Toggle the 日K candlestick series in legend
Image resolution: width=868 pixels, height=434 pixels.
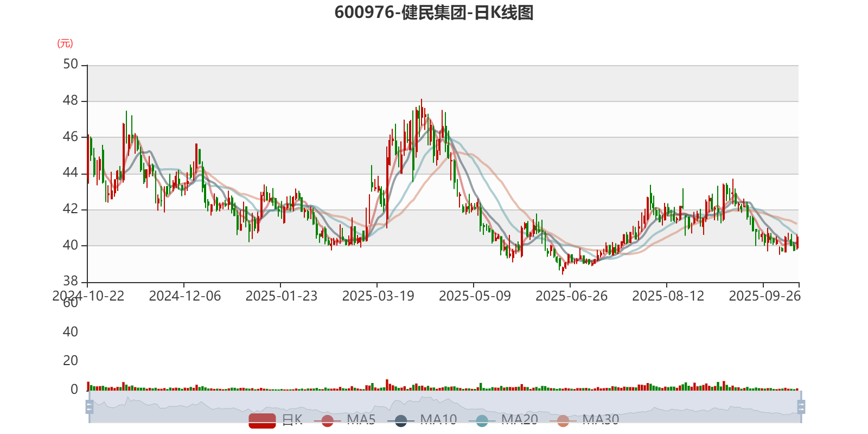pos(276,420)
